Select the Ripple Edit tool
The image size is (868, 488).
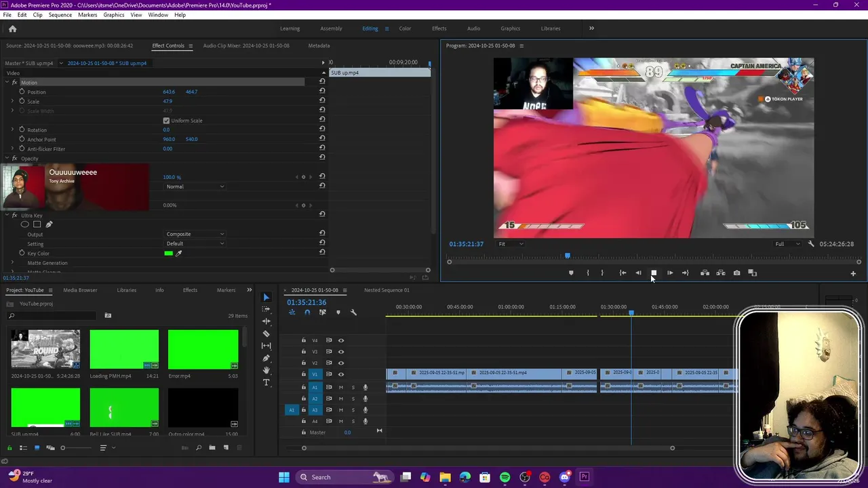click(x=266, y=321)
